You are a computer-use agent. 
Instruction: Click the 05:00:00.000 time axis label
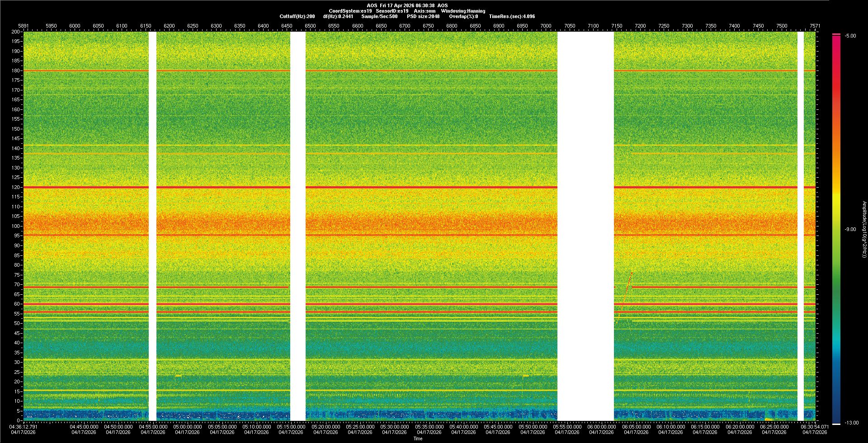tap(188, 427)
